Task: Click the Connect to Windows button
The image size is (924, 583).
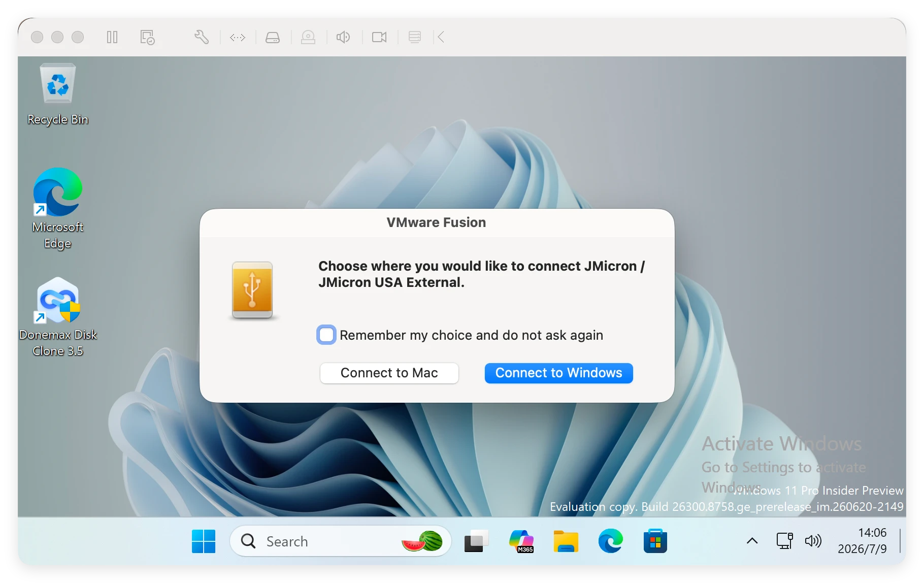Action: pos(558,373)
